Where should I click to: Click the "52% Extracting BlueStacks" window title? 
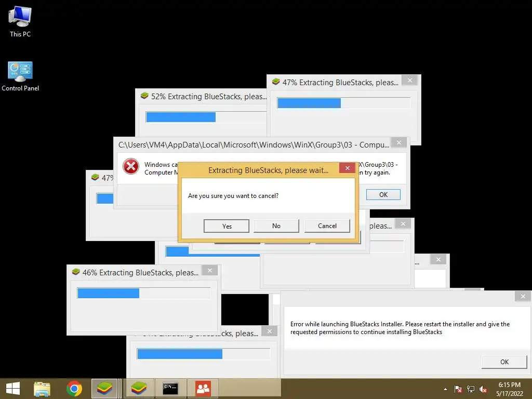208,97
